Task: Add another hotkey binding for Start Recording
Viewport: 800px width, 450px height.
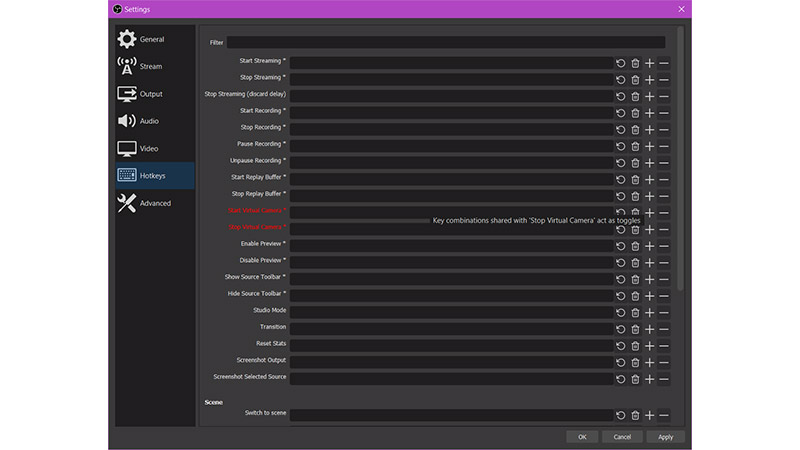Action: tap(649, 113)
